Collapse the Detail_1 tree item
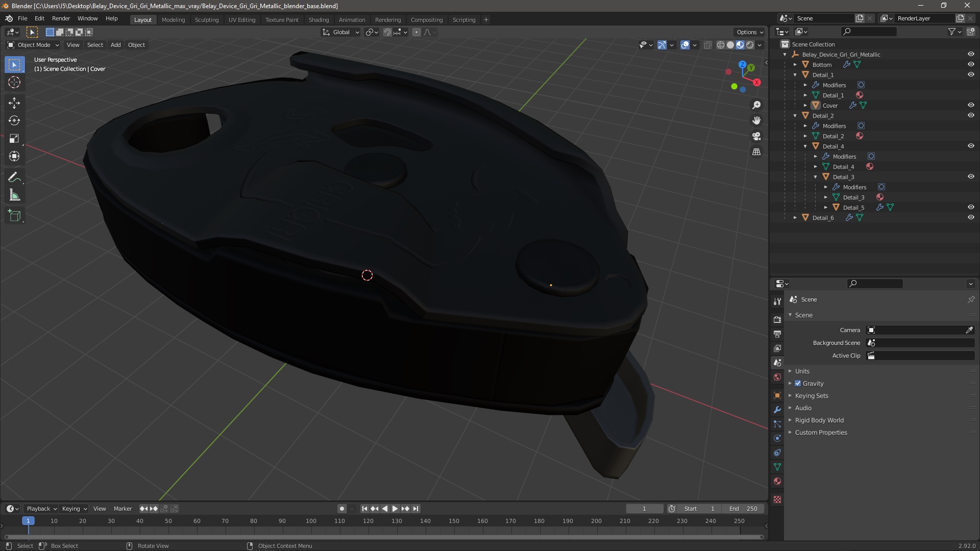Image resolution: width=980 pixels, height=551 pixels. point(795,75)
